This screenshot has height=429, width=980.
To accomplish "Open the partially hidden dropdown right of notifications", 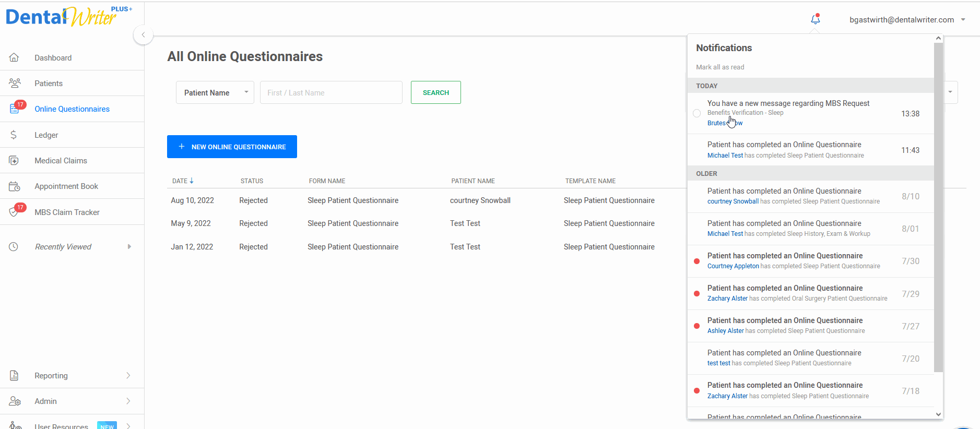I will [950, 92].
